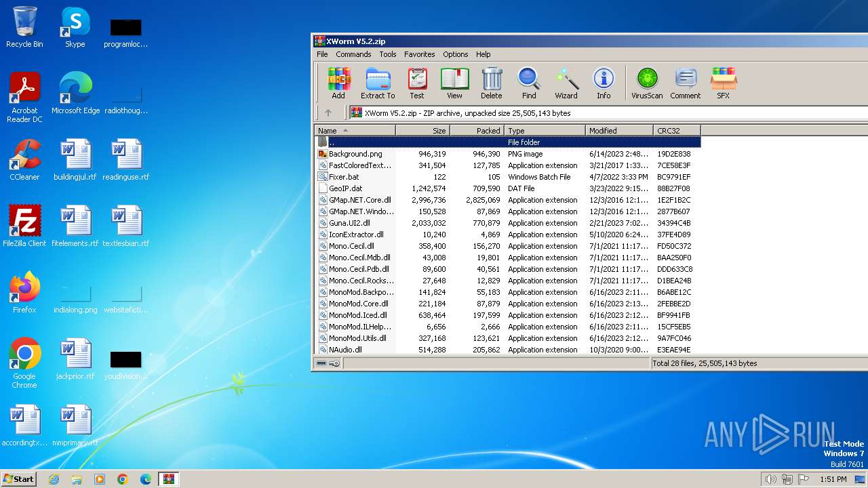Click the status bar drive icon
The height and width of the screenshot is (488, 868).
321,363
